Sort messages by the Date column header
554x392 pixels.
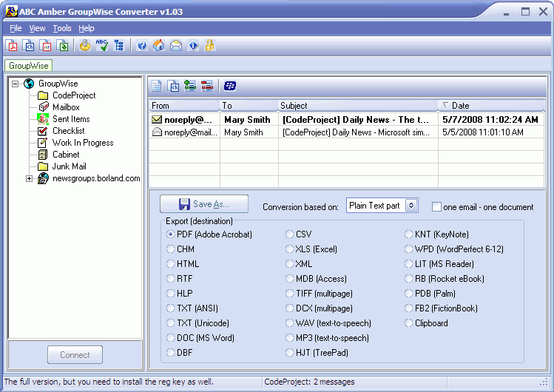[491, 106]
